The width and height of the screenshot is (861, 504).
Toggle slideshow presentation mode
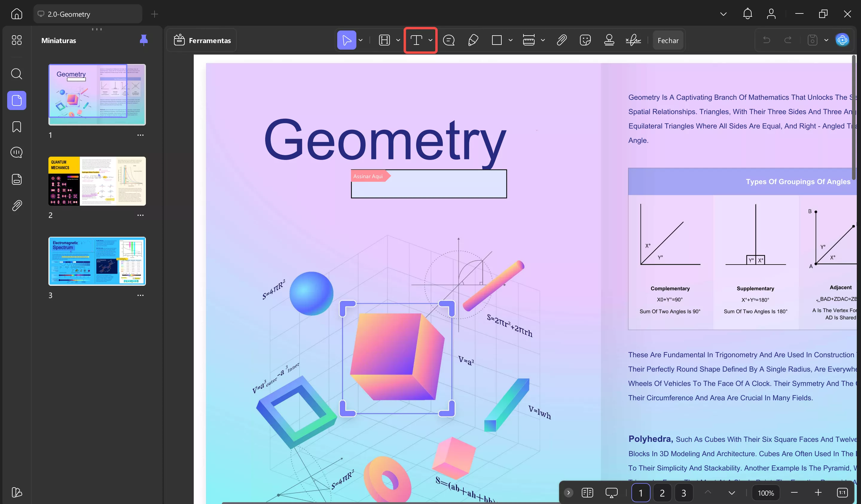611,493
